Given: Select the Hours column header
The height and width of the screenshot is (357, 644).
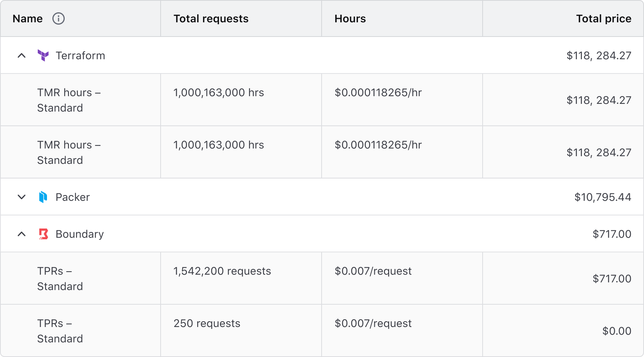Looking at the screenshot, I should tap(350, 18).
